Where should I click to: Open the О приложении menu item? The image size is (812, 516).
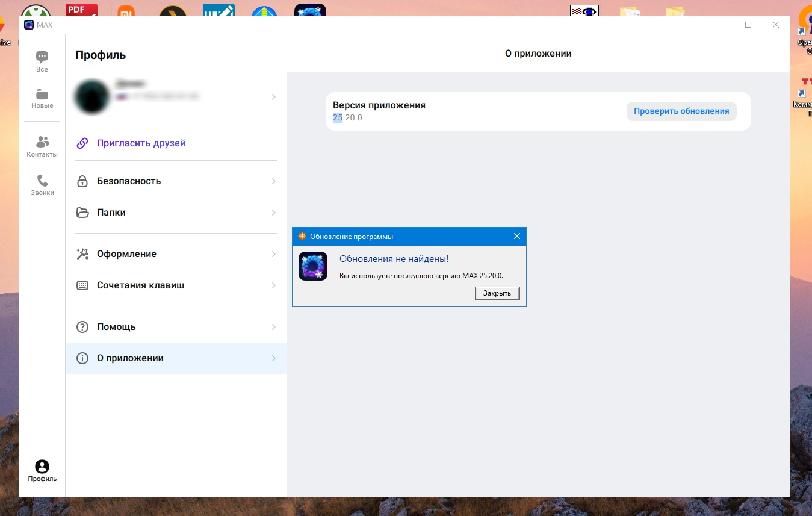[176, 358]
